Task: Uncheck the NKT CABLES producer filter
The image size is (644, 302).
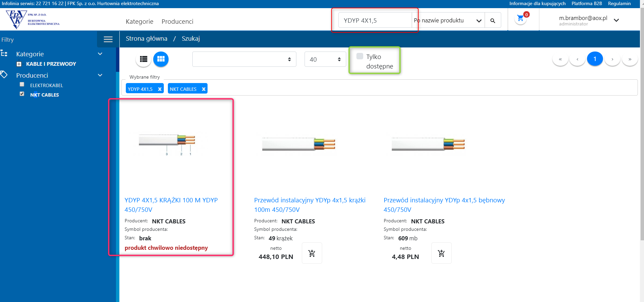Action: click(22, 94)
